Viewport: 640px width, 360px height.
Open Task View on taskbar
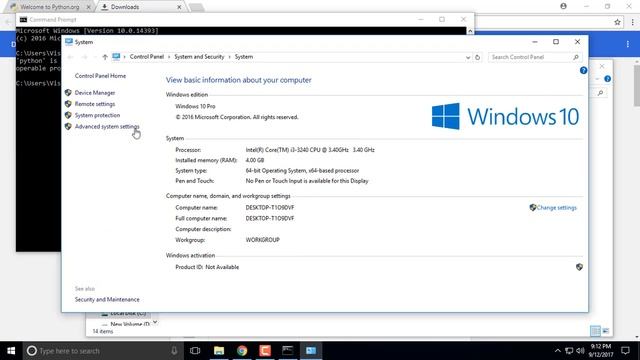click(195, 351)
